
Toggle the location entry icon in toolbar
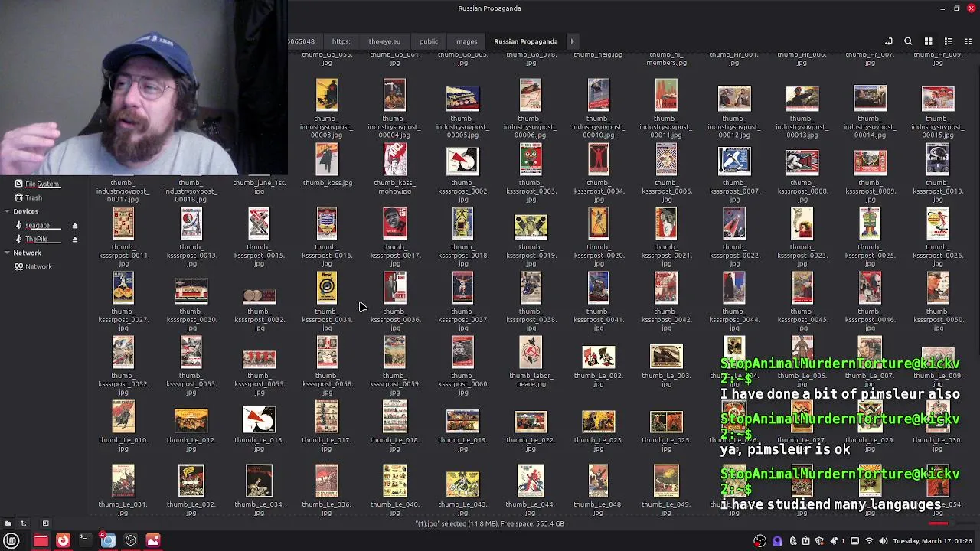click(x=888, y=41)
